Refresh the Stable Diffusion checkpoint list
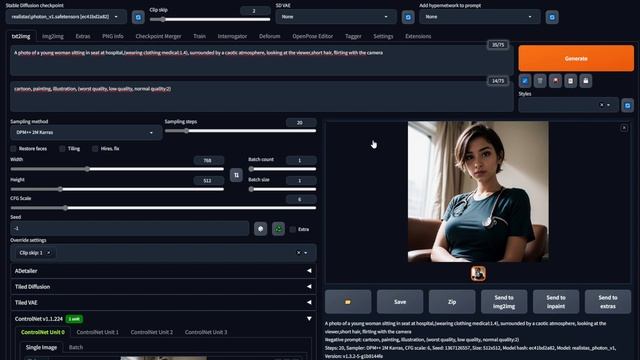Image resolution: width=640 pixels, height=360 pixels. coord(138,17)
